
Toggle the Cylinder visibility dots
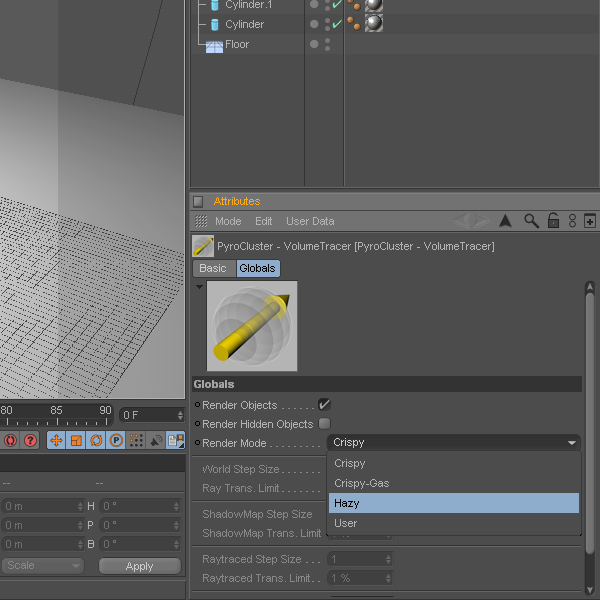point(327,24)
